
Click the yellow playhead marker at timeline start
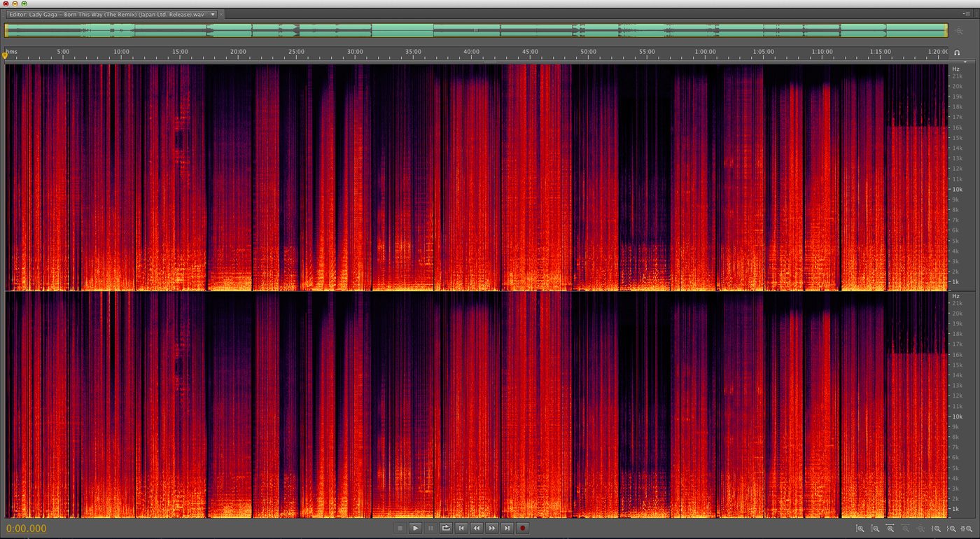pyautogui.click(x=6, y=55)
